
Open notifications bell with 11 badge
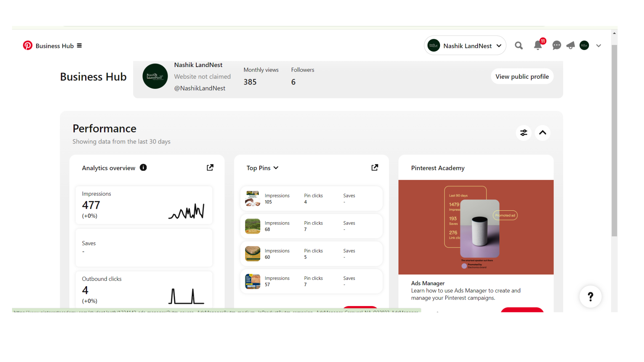pos(538,45)
